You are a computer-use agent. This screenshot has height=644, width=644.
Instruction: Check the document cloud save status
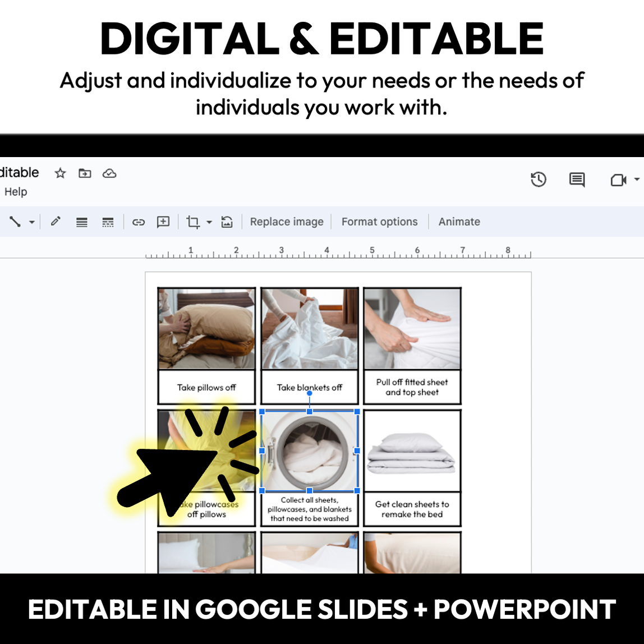tap(109, 173)
